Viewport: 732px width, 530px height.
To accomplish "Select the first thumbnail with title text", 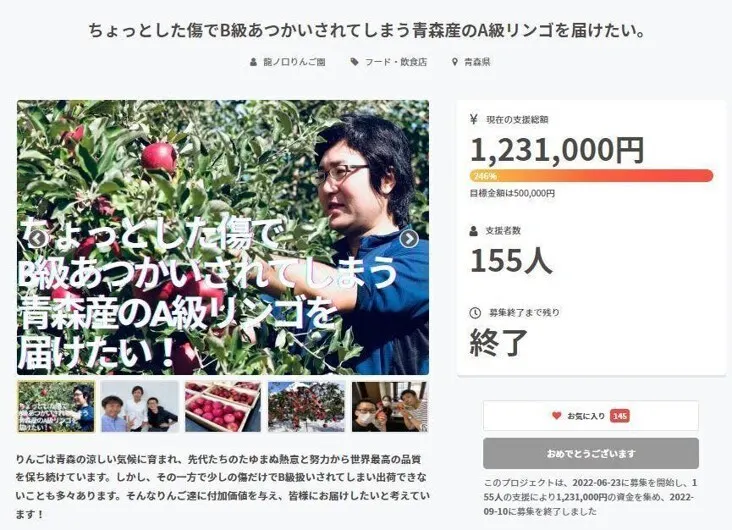I will point(56,406).
